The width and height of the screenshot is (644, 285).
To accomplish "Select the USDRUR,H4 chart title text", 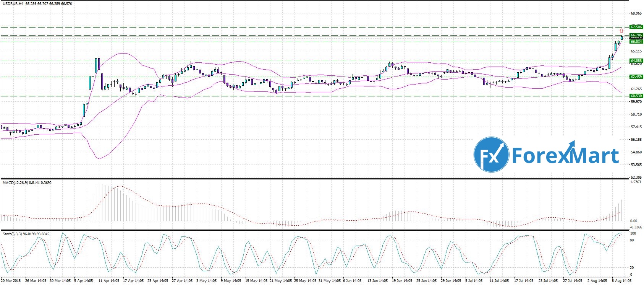I will point(13,4).
